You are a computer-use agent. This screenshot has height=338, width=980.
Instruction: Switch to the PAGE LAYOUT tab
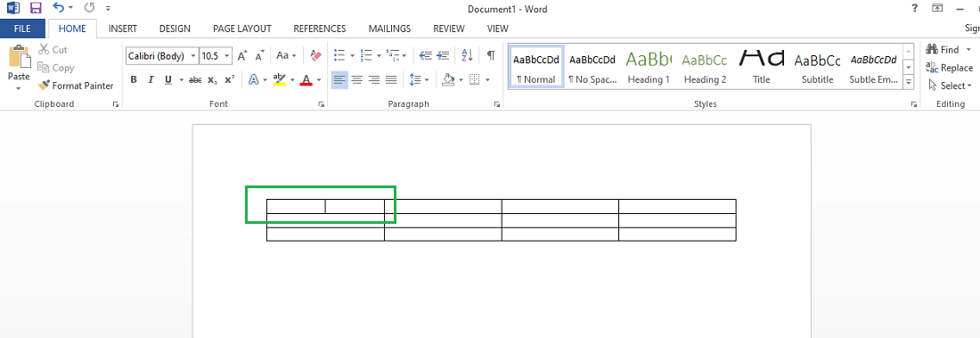(x=241, y=29)
